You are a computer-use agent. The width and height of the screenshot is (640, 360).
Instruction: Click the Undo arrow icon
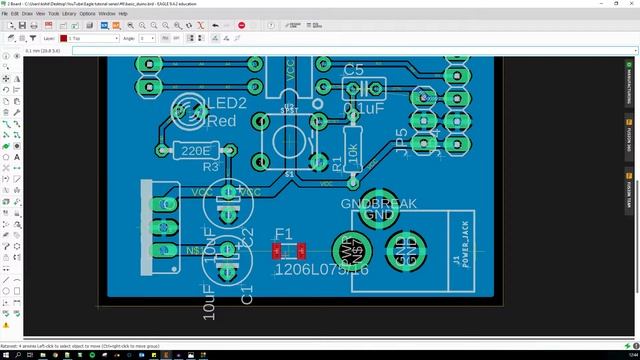pyautogui.click(x=215, y=25)
